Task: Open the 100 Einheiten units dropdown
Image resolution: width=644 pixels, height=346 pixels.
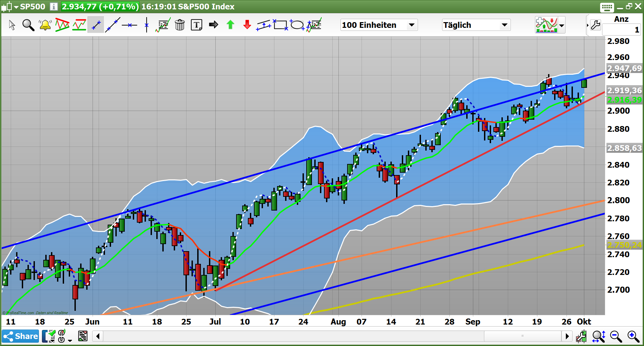Action: pos(379,25)
